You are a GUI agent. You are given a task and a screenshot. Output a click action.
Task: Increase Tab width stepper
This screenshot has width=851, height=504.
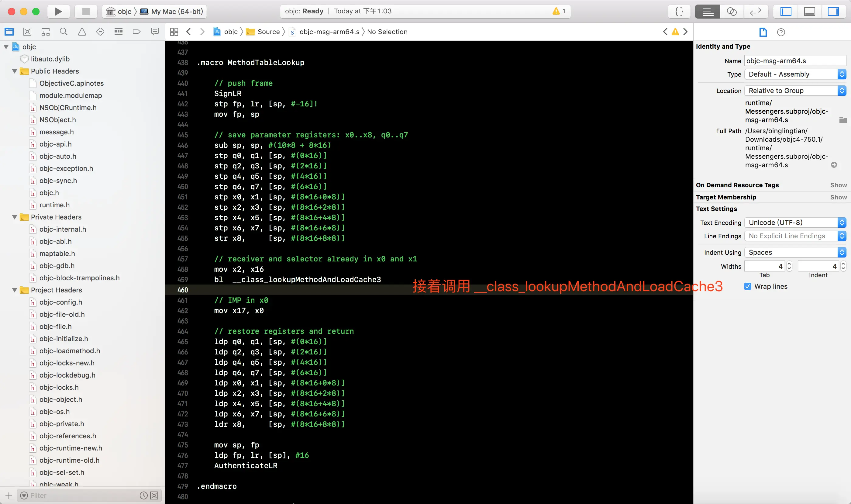pyautogui.click(x=789, y=264)
